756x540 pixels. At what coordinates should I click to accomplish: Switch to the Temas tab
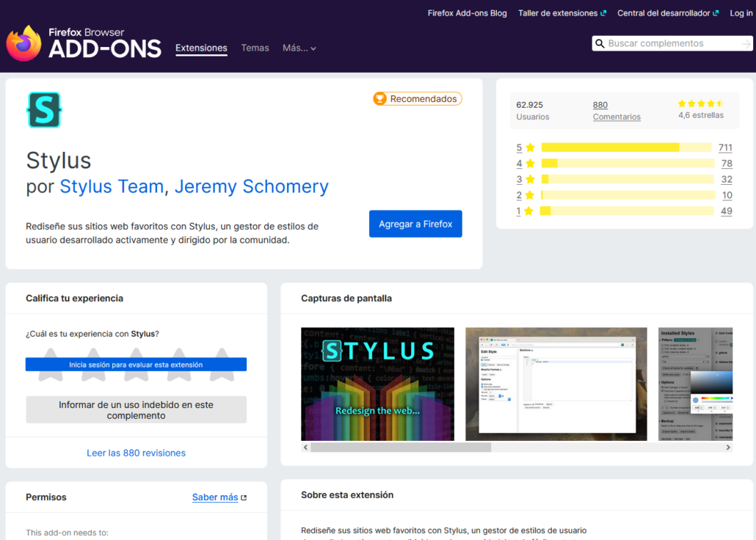(x=255, y=48)
